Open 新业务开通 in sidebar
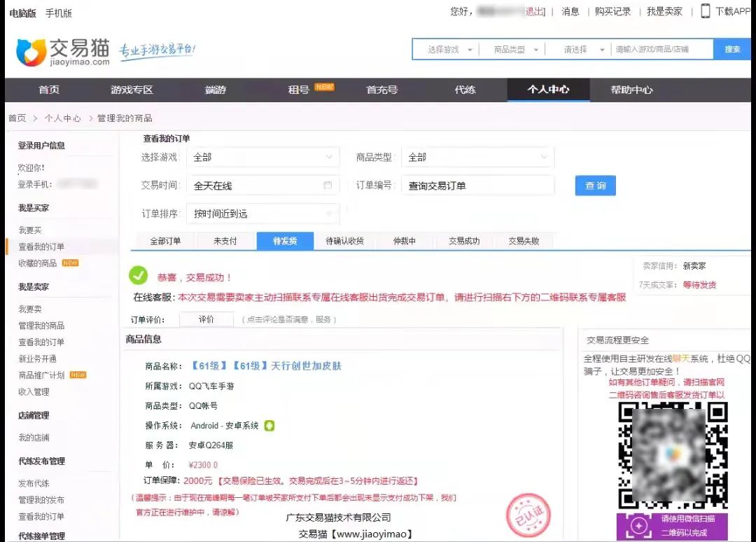 (x=38, y=359)
